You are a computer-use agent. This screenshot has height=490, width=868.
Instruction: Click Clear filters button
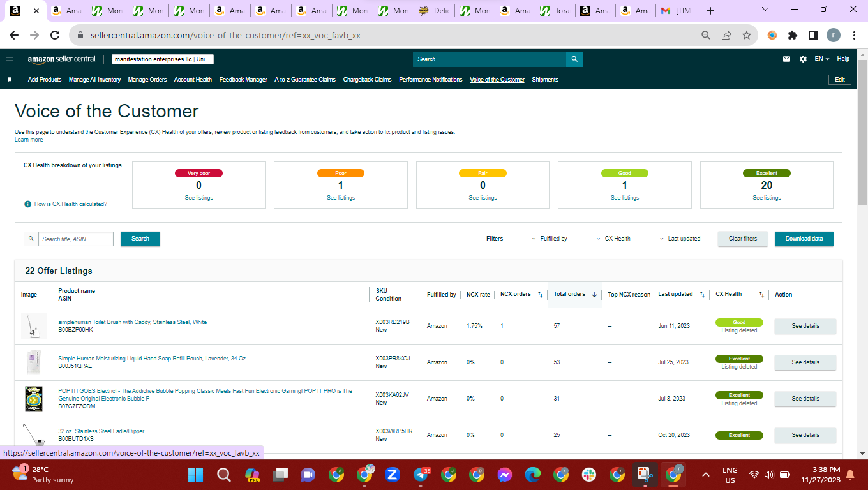pyautogui.click(x=743, y=239)
